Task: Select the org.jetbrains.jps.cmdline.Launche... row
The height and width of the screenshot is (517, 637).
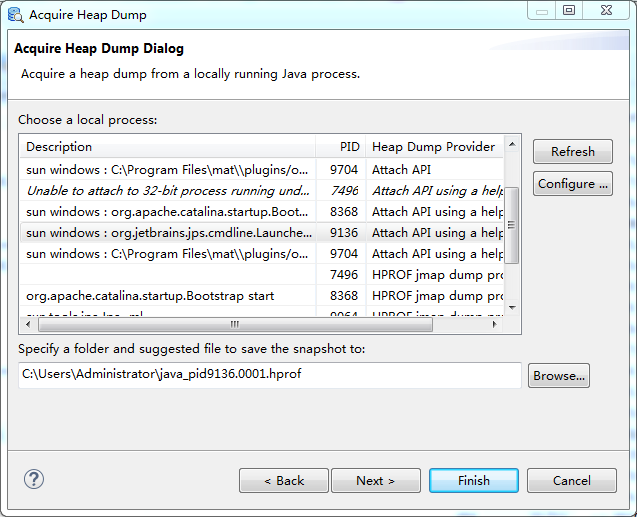Action: click(262, 233)
